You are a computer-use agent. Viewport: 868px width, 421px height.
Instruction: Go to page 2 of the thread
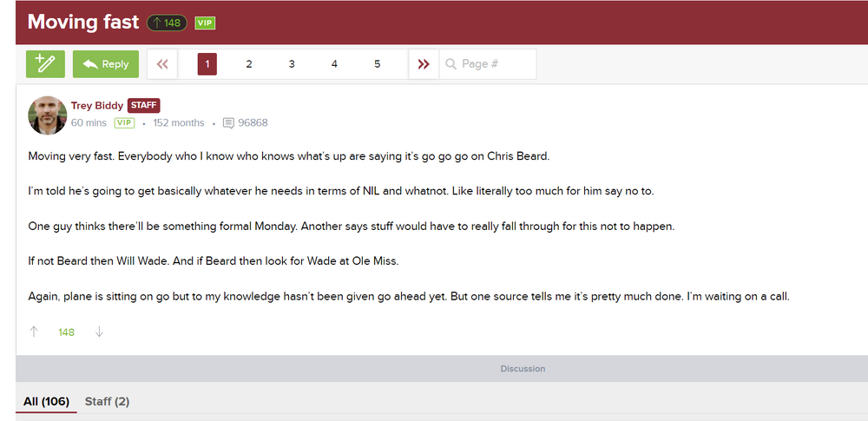[249, 63]
